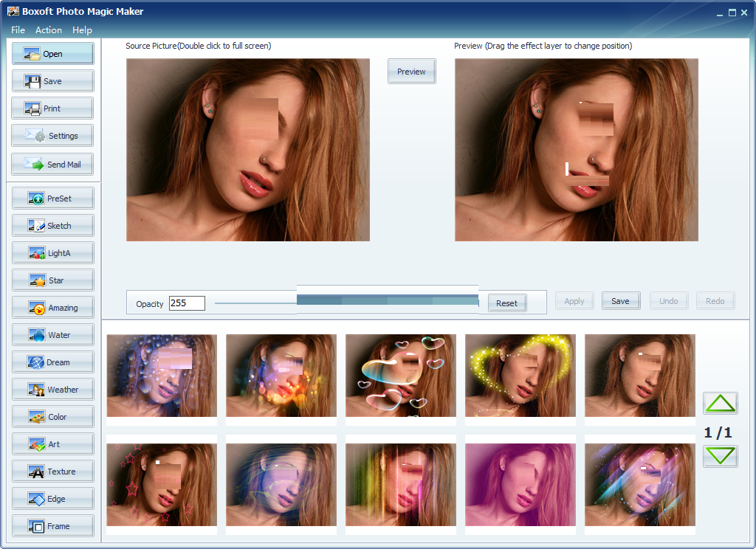Click the Send Mail tool
Screen dimensions: 756x549
[x=52, y=164]
